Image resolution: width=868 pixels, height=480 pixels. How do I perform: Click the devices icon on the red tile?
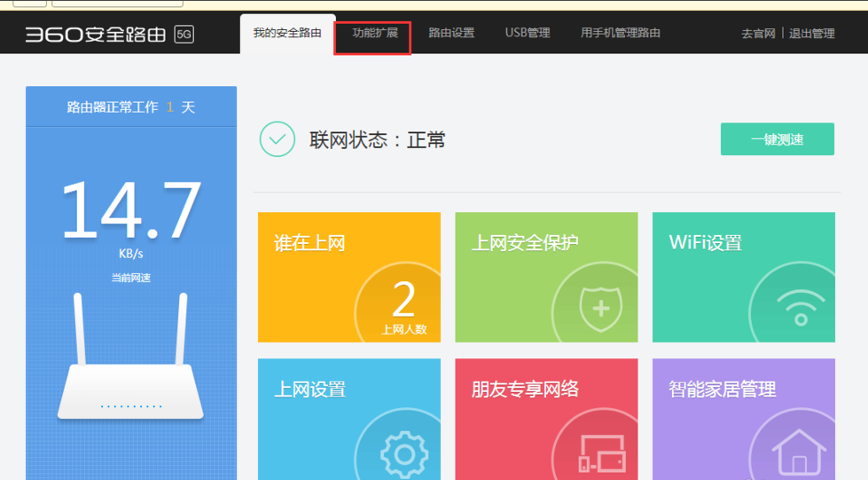[602, 454]
